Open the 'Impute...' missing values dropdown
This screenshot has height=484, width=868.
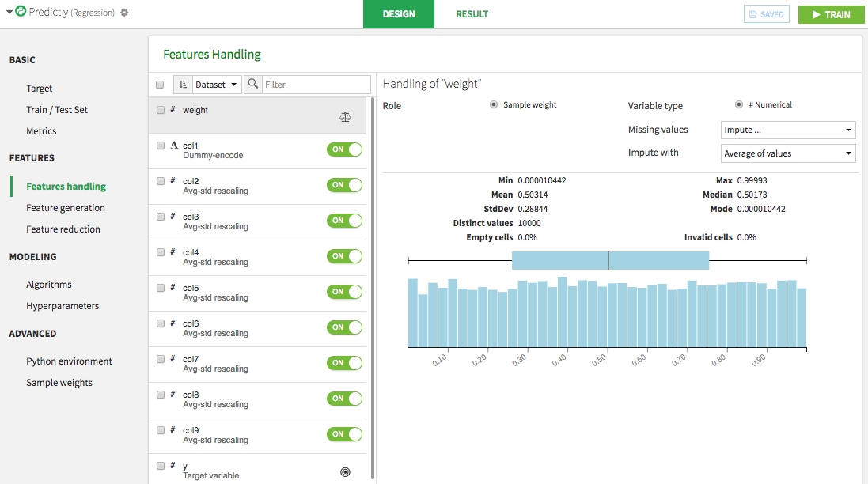tap(787, 130)
